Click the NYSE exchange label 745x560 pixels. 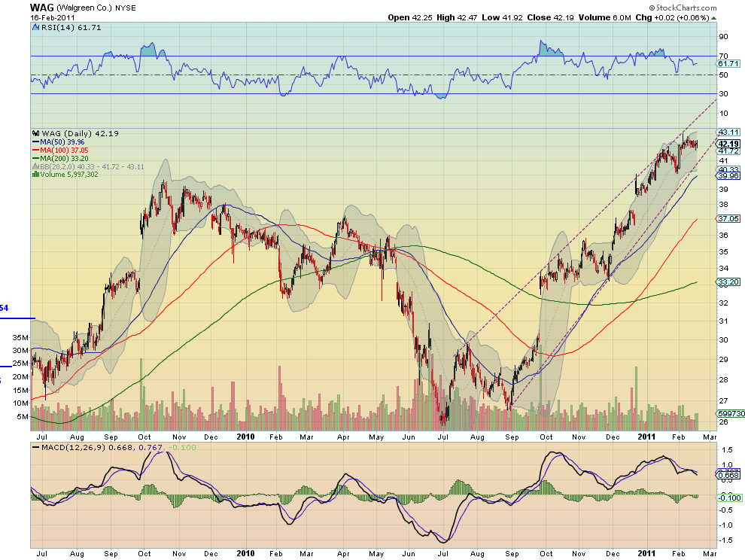(x=126, y=8)
